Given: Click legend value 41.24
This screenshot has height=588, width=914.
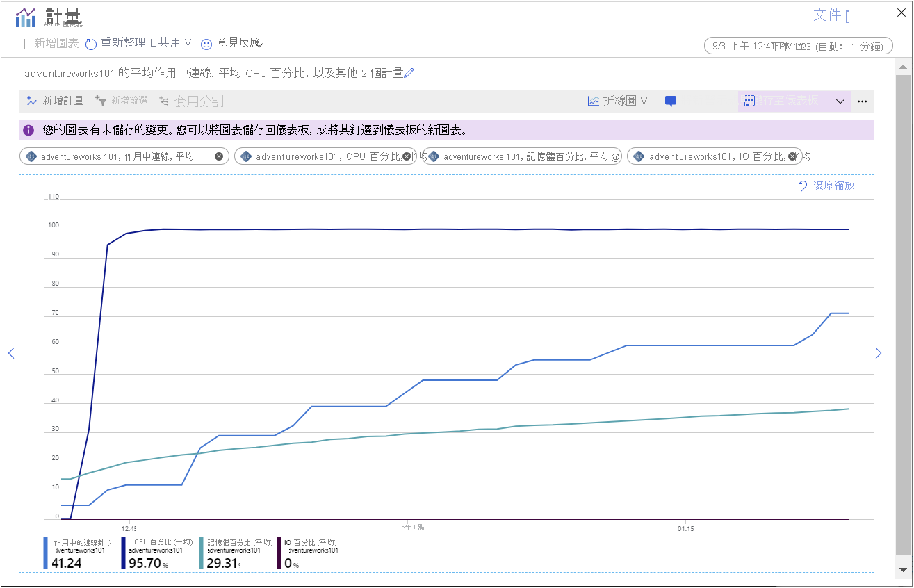Looking at the screenshot, I should tap(67, 563).
